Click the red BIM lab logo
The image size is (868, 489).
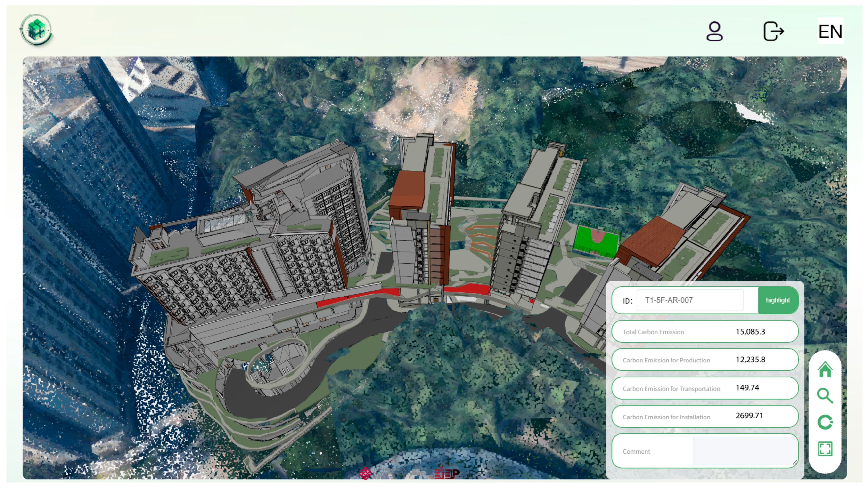447,473
